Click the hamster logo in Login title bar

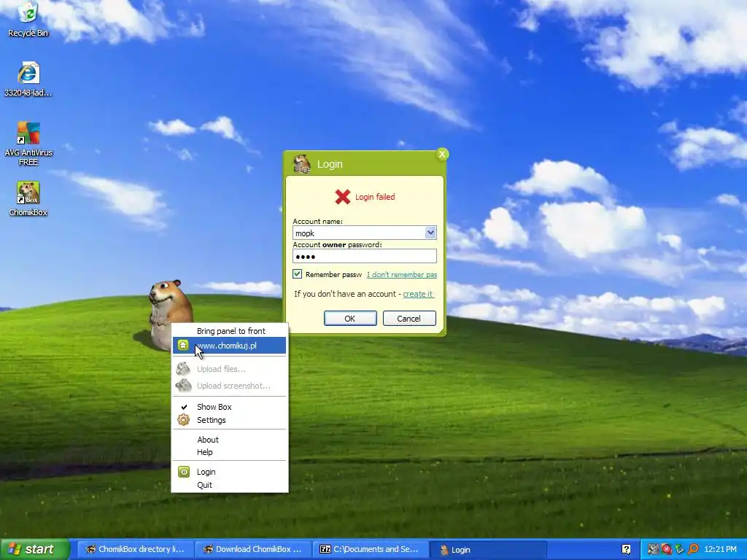click(301, 164)
